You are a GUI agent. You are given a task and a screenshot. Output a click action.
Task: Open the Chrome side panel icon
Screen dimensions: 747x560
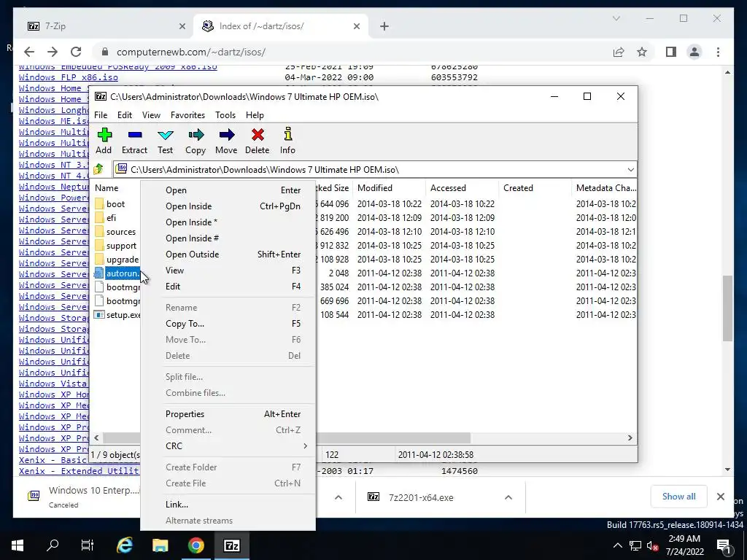click(671, 52)
